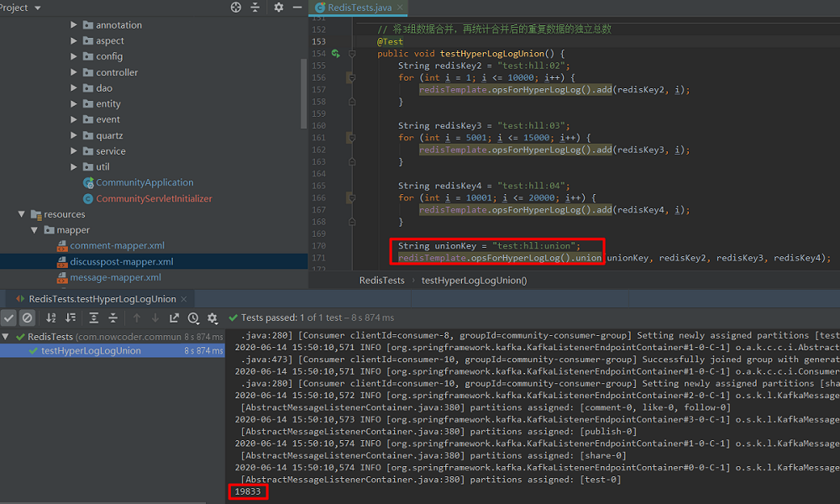Open test runner settings gear
840x504 pixels.
213,318
